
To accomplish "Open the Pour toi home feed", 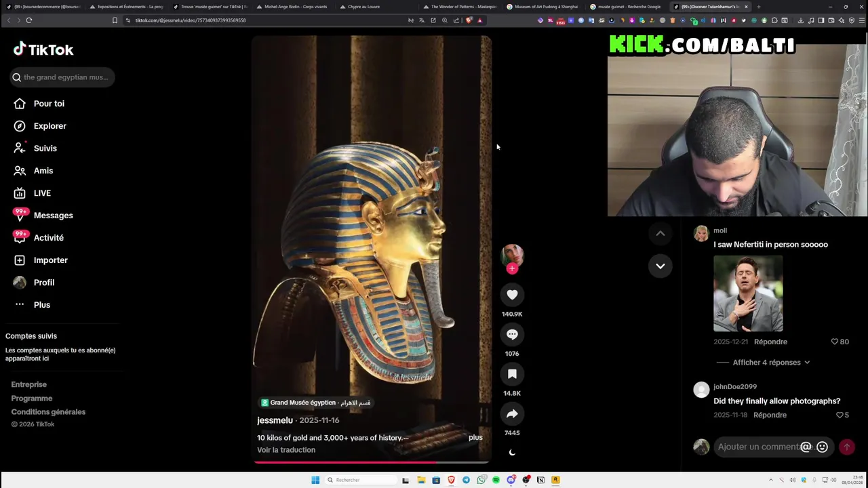I will click(x=39, y=104).
